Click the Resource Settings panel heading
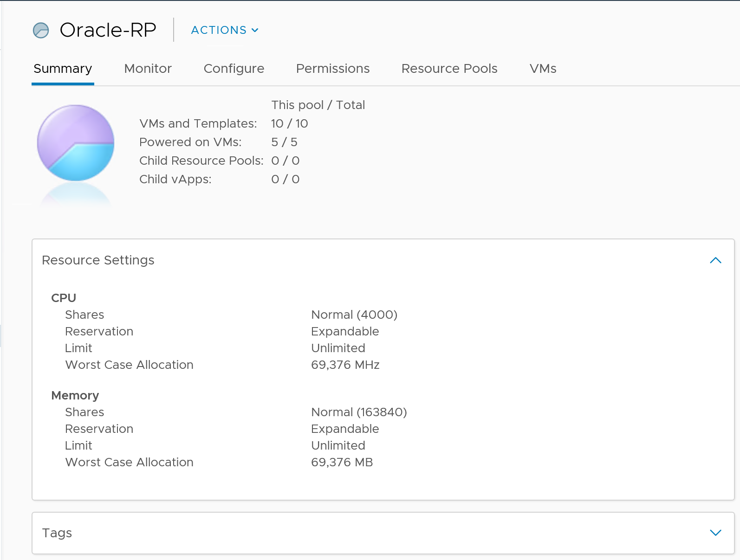 click(x=98, y=260)
